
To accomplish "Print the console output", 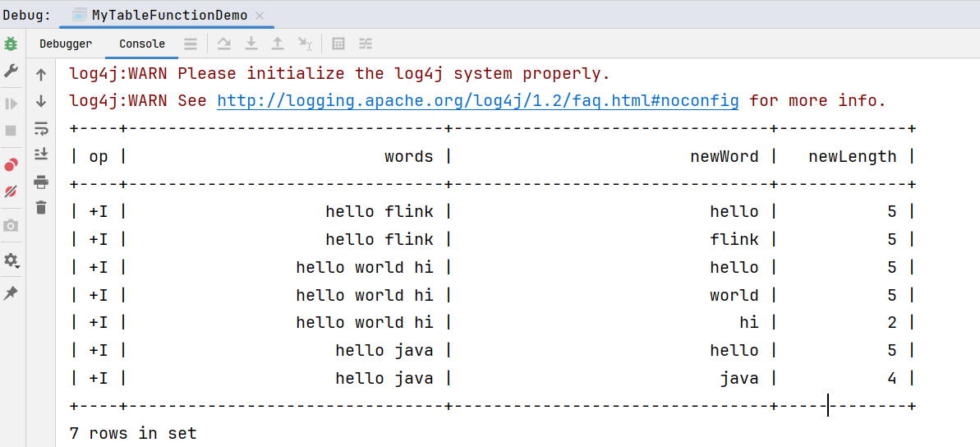I will pos(41,182).
